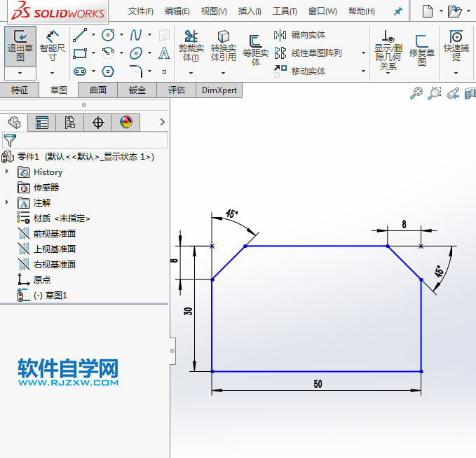This screenshot has width=476, height=458.
Task: Open the DimXpertManager crosshair tab
Action: [x=98, y=123]
